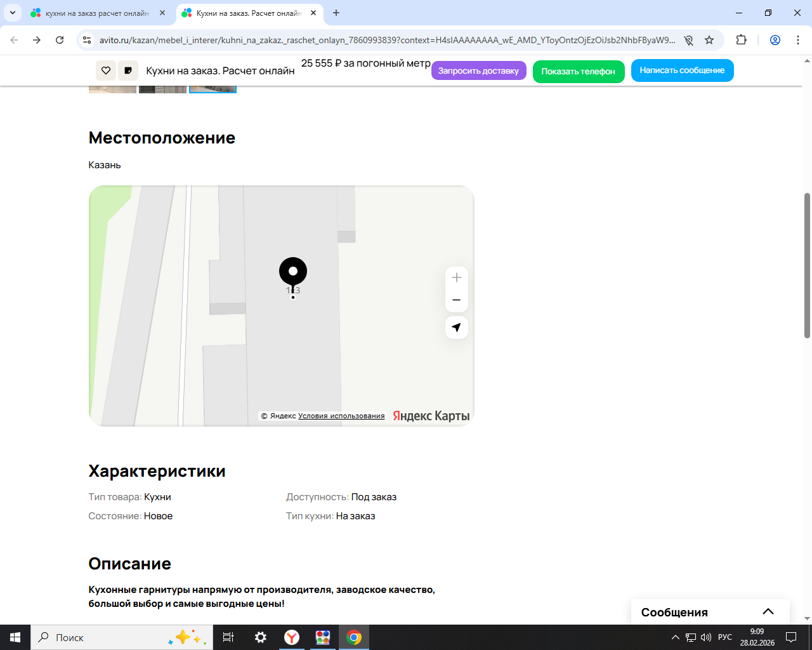This screenshot has width=812, height=650.
Task: Click the 'Сообщения' panel title
Action: [x=674, y=613]
